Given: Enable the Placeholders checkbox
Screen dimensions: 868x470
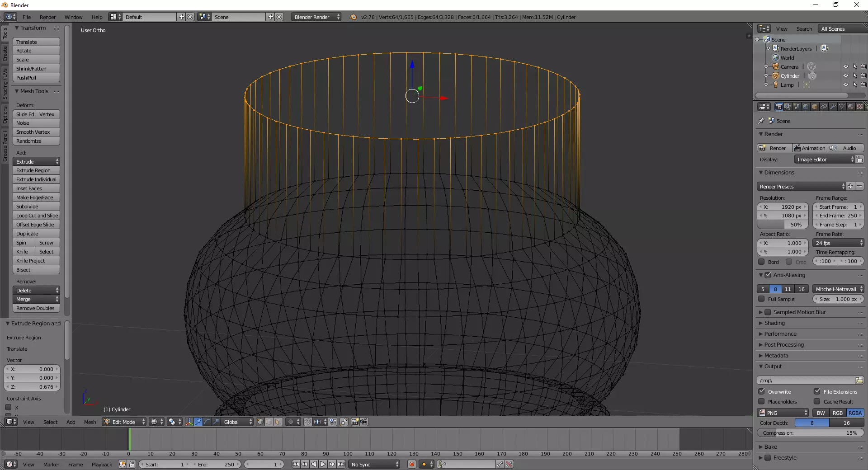Looking at the screenshot, I should pos(762,401).
